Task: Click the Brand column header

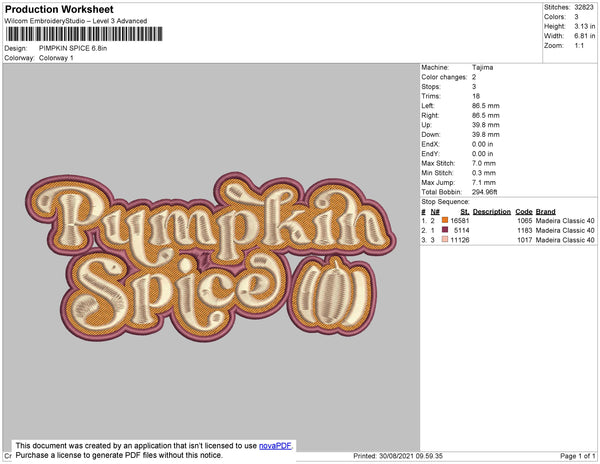Action: pos(545,212)
